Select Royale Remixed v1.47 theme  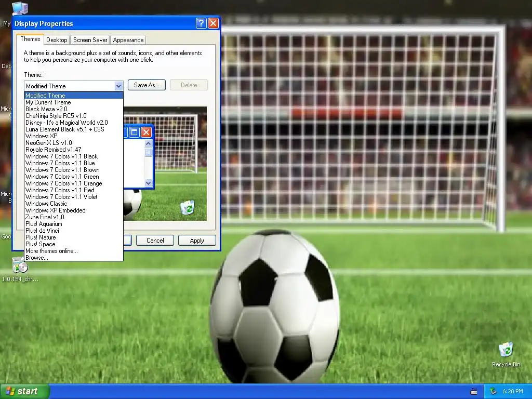[x=74, y=150]
